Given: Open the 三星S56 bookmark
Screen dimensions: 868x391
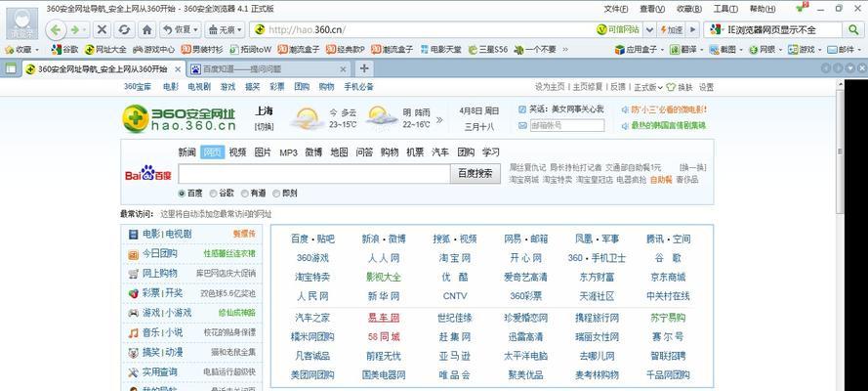Looking at the screenshot, I should tap(487, 49).
